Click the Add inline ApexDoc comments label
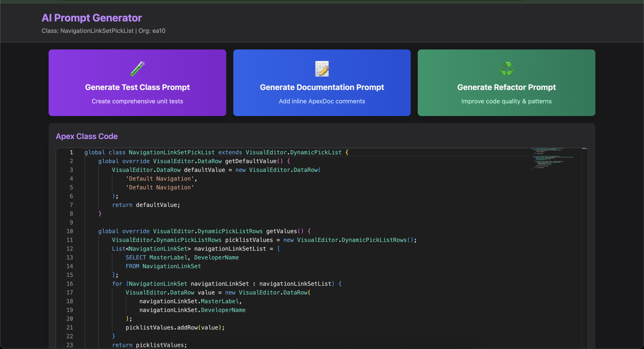This screenshot has width=644, height=349. (x=322, y=101)
